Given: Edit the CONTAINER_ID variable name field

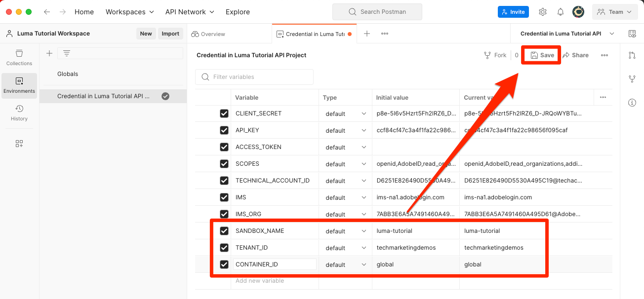Looking at the screenshot, I should pos(275,264).
